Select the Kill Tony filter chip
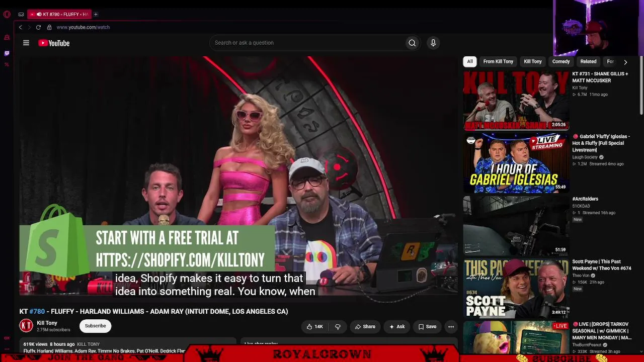The height and width of the screenshot is (362, 644). point(533,61)
